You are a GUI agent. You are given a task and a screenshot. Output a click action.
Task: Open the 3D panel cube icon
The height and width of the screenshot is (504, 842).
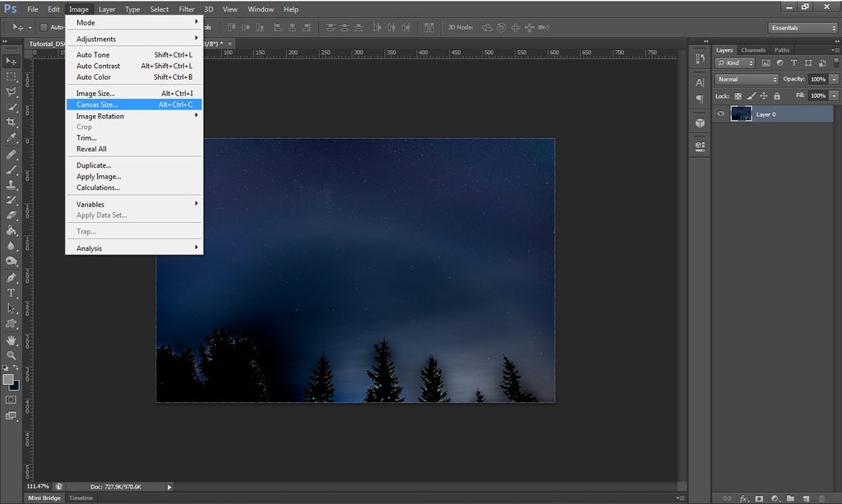700,123
